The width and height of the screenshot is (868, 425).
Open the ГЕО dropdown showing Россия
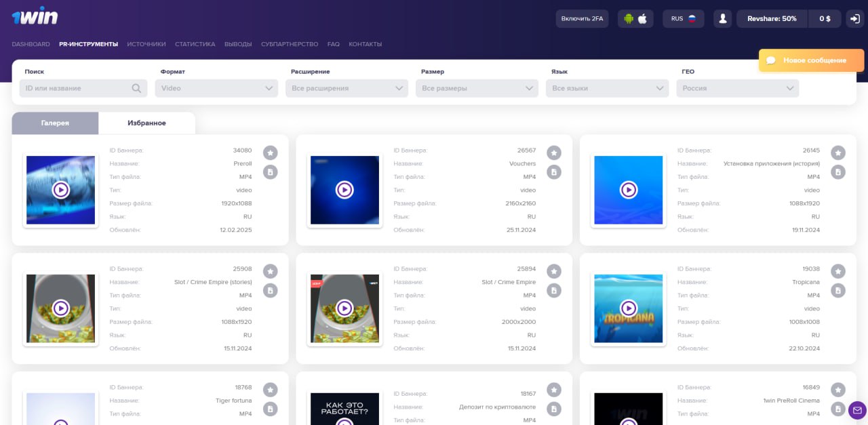737,88
